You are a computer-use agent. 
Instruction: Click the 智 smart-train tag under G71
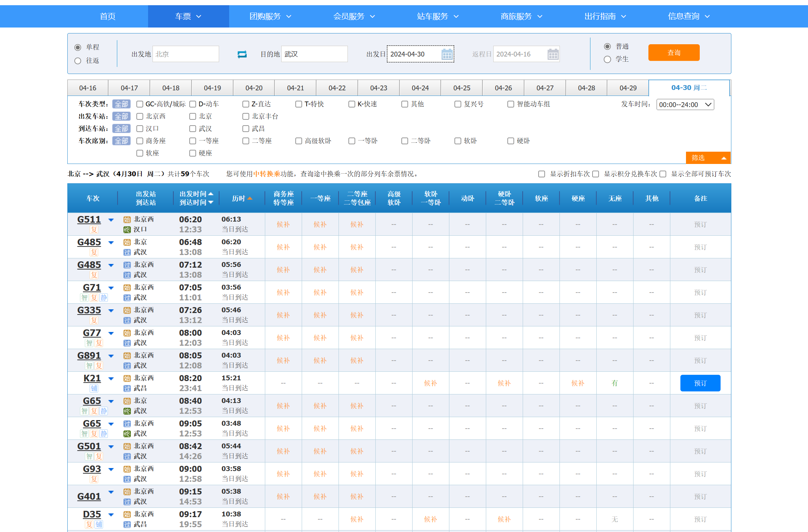point(84,297)
